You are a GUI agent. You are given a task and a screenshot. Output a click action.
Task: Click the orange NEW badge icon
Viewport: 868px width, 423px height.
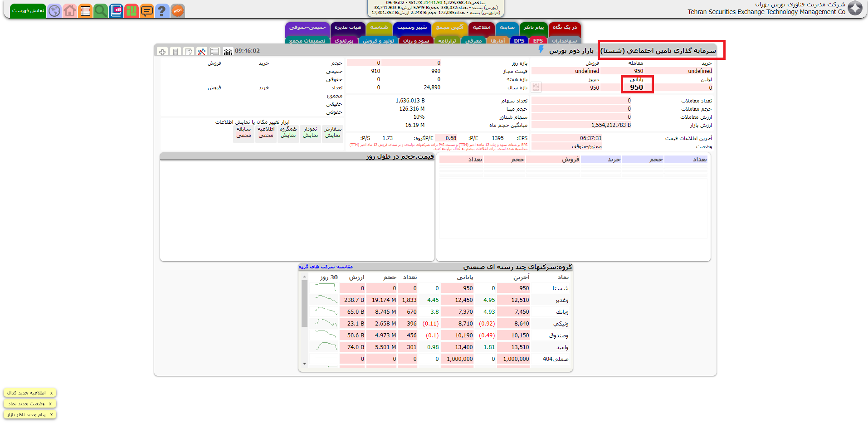point(178,10)
